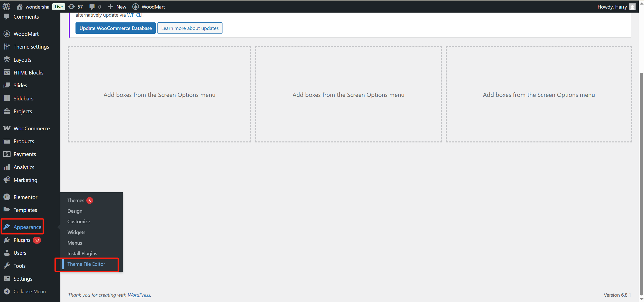Open comments via the speech bubble icon
644x302 pixels.
92,7
